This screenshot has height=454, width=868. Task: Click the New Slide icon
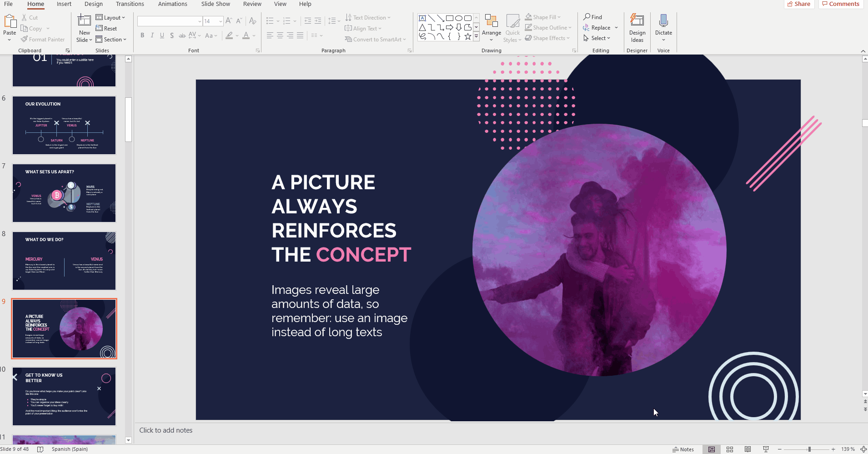[84, 21]
